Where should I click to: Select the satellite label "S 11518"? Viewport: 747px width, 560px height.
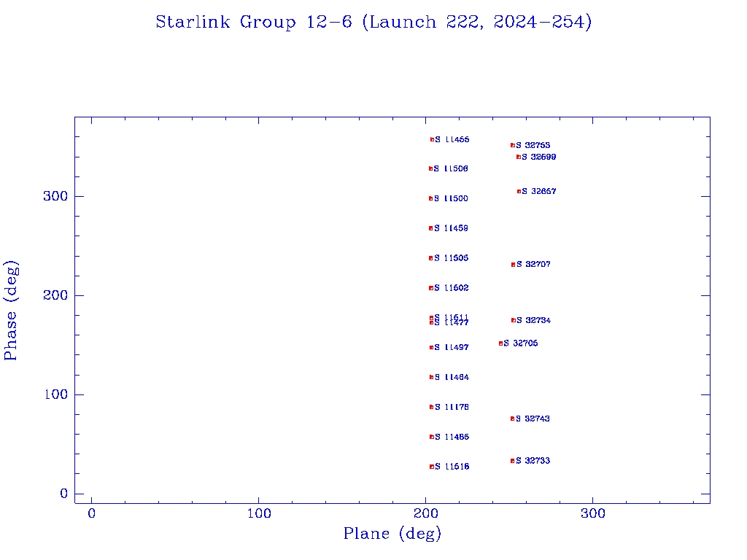tap(452, 467)
